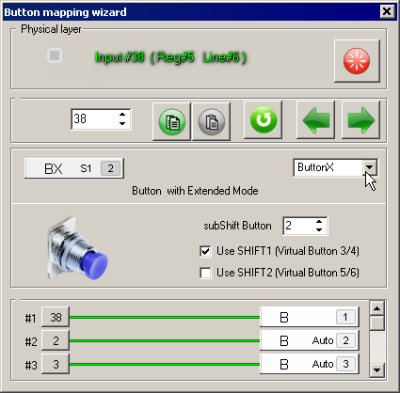Decrease the subShift Button value spinner

tap(319, 230)
